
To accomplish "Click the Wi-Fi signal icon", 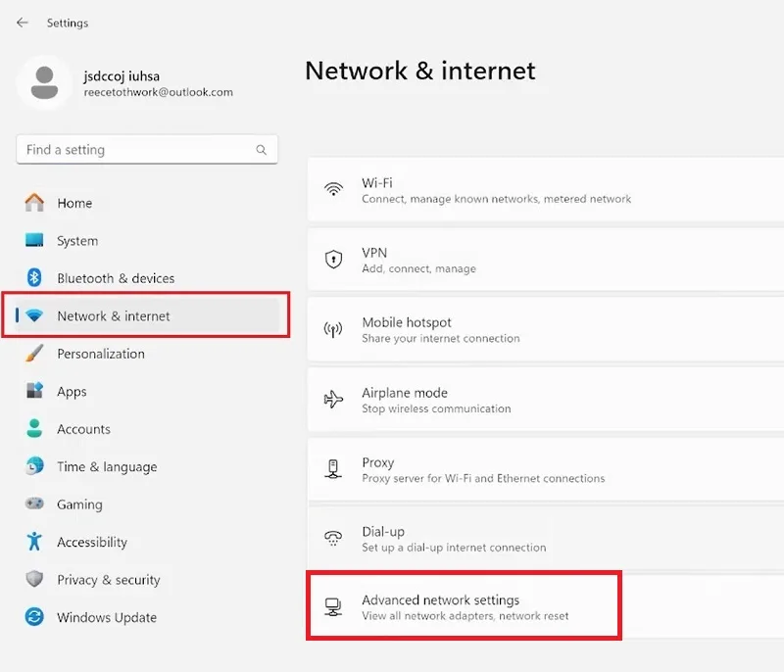I will coord(333,189).
